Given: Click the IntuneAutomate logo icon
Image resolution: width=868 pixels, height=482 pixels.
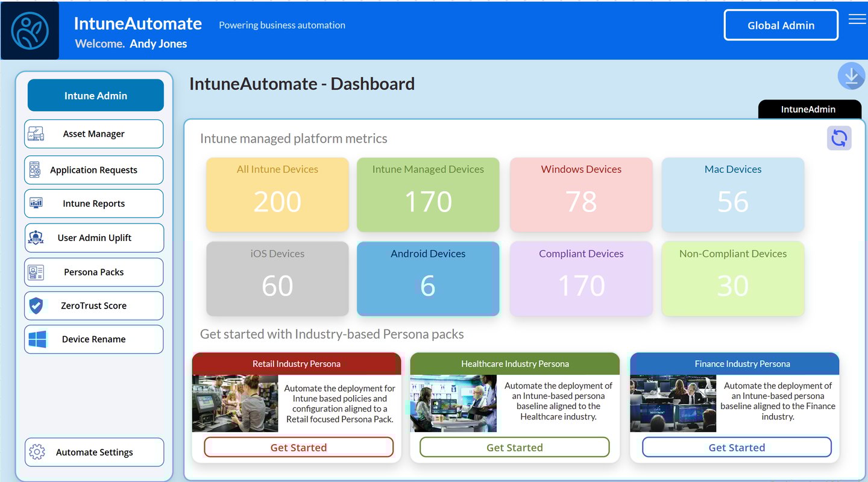Looking at the screenshot, I should (30, 30).
